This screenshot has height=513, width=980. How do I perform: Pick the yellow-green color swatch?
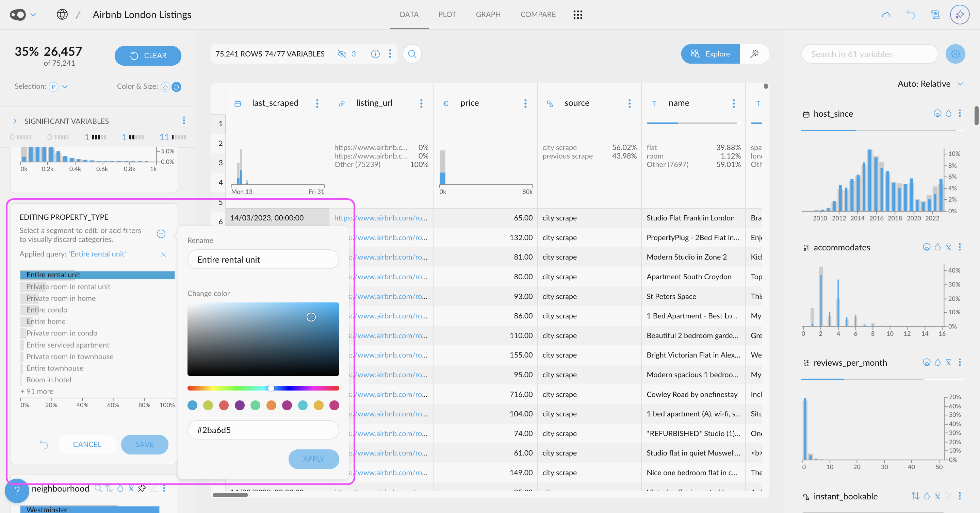208,406
